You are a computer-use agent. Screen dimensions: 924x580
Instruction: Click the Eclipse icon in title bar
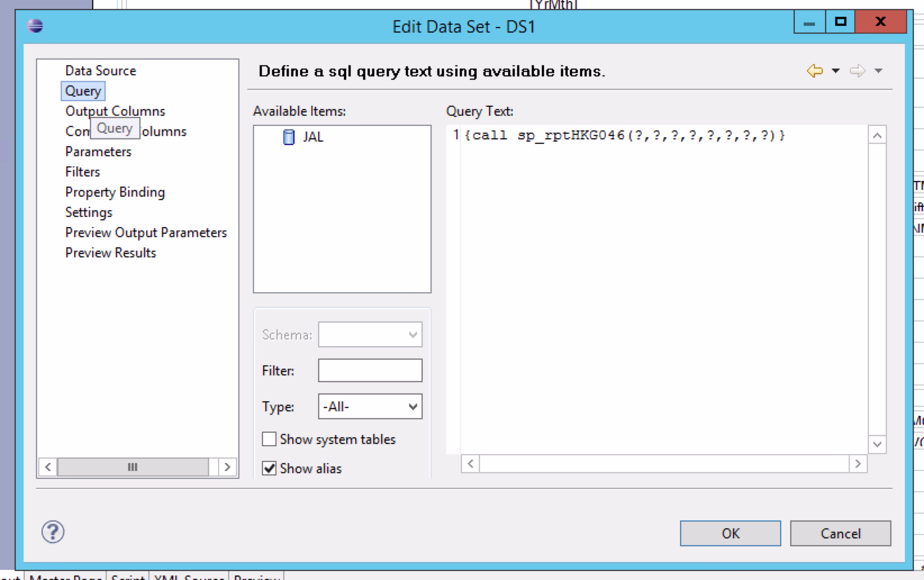35,26
